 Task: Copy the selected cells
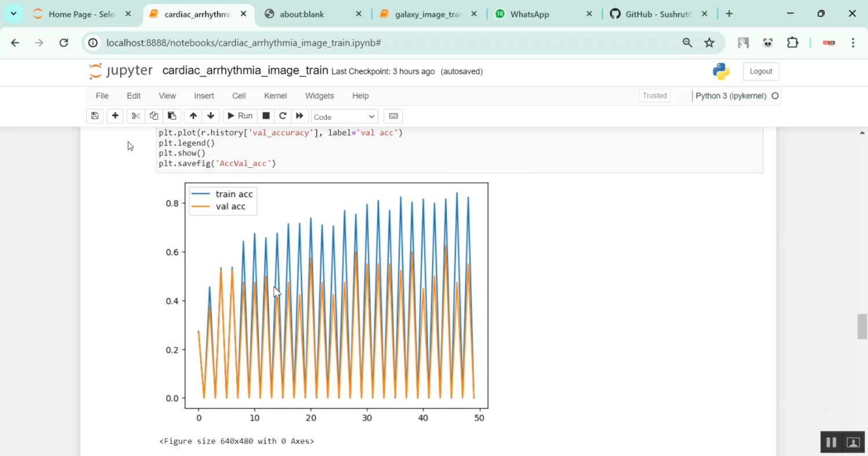tap(153, 116)
